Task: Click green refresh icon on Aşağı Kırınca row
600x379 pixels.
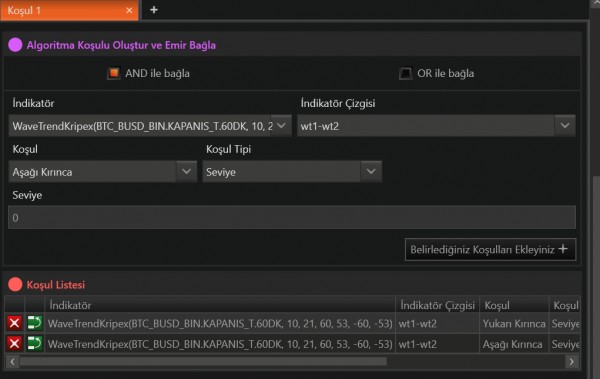Action: click(34, 343)
